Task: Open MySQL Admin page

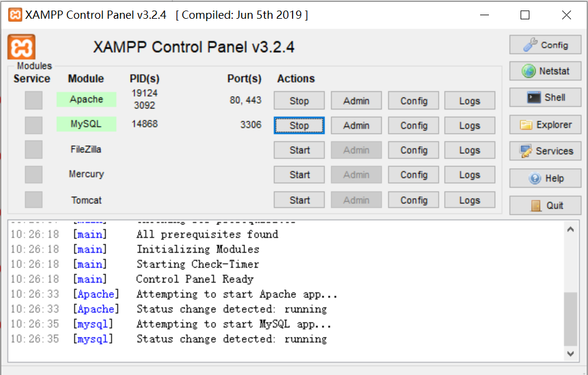Action: (x=356, y=125)
